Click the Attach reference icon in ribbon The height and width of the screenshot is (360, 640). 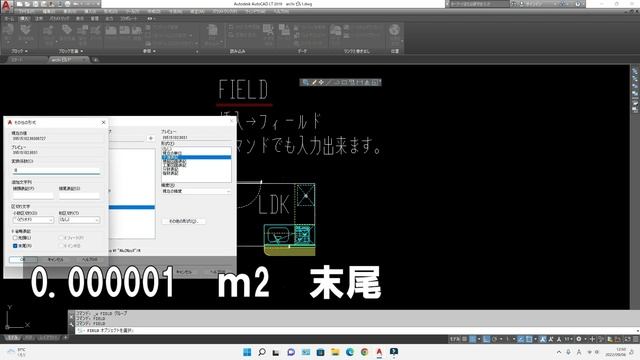[x=111, y=31]
